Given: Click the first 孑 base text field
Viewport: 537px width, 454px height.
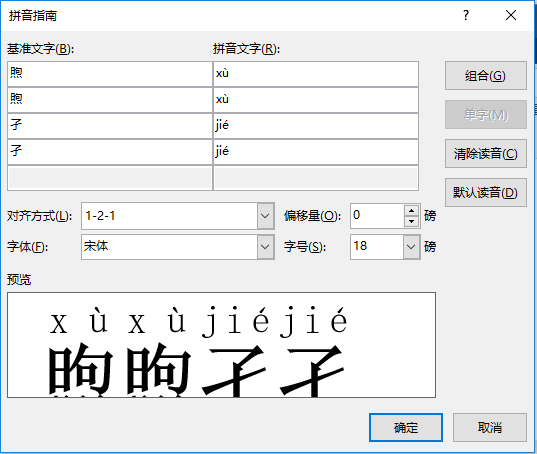Looking at the screenshot, I should (110, 126).
